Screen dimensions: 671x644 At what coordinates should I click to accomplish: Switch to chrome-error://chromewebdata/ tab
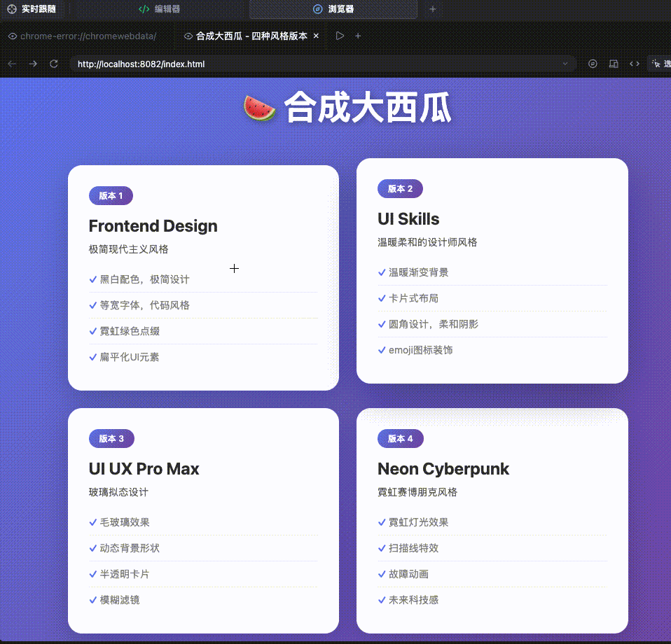click(x=82, y=36)
